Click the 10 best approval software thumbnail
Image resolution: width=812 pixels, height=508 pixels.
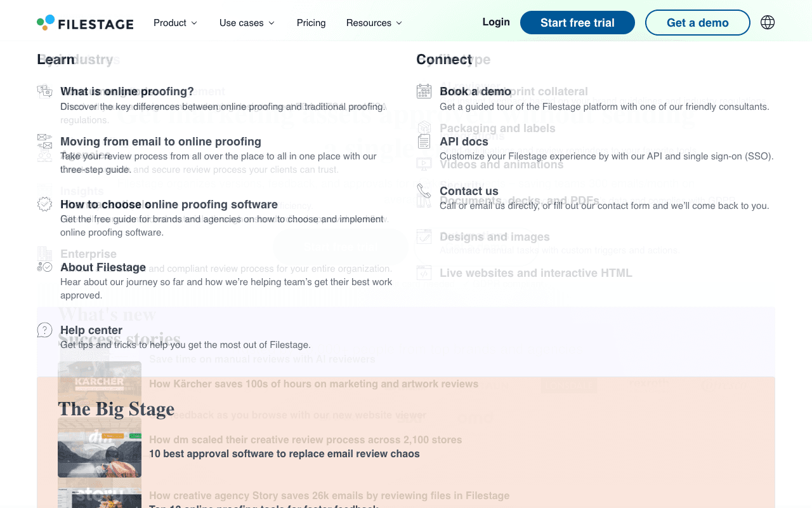click(x=100, y=448)
